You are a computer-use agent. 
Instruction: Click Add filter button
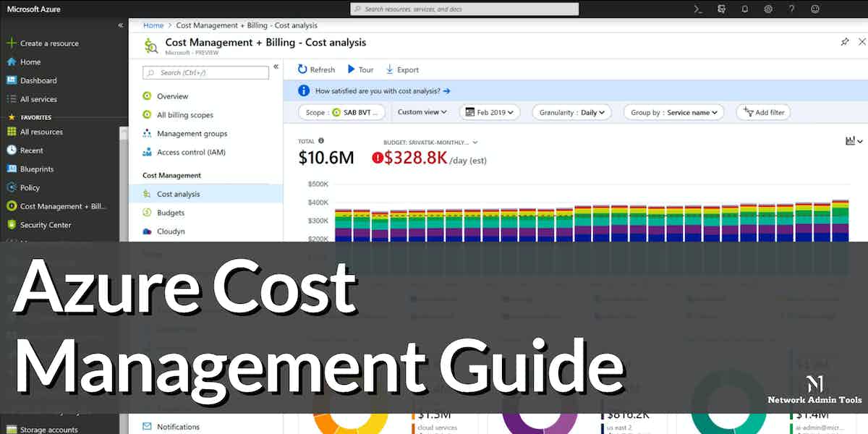click(x=764, y=112)
